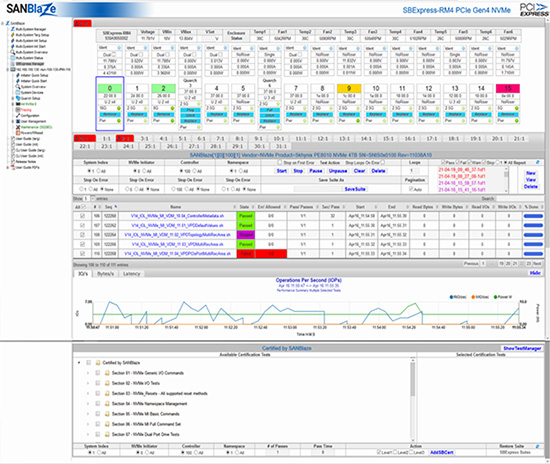Viewport: 550px width, 464px height.
Task: Click the Configuration wrench icon
Action: click(18, 115)
